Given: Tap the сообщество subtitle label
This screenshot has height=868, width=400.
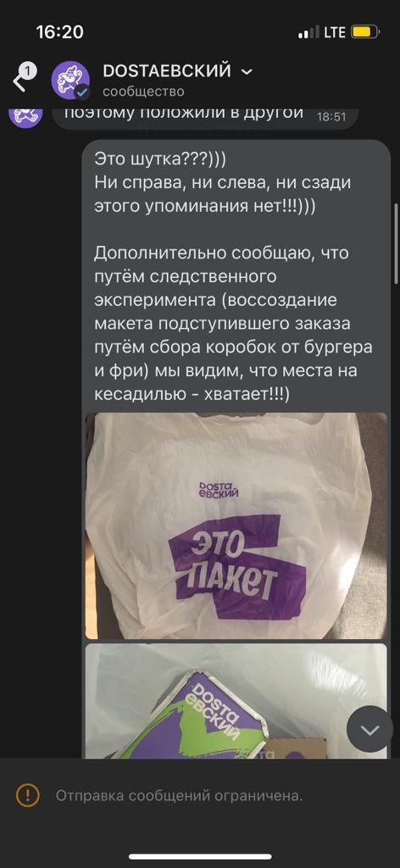Looking at the screenshot, I should pyautogui.click(x=142, y=92).
